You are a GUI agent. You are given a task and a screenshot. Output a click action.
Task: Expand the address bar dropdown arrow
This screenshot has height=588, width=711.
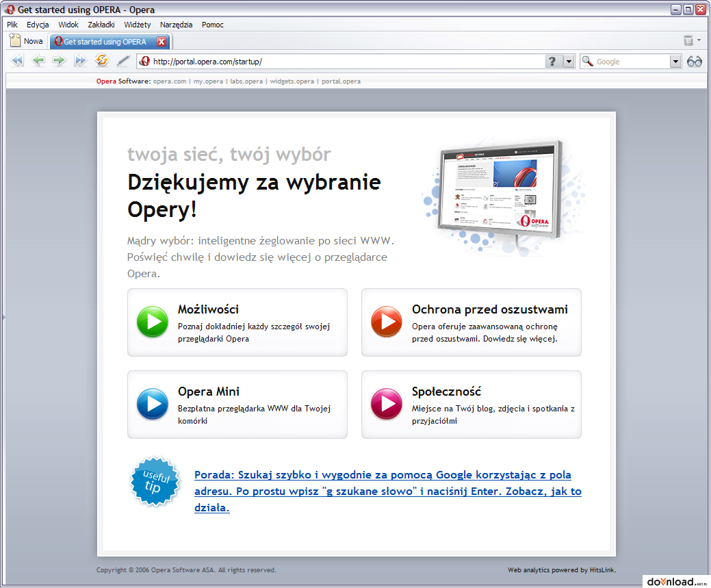[569, 61]
